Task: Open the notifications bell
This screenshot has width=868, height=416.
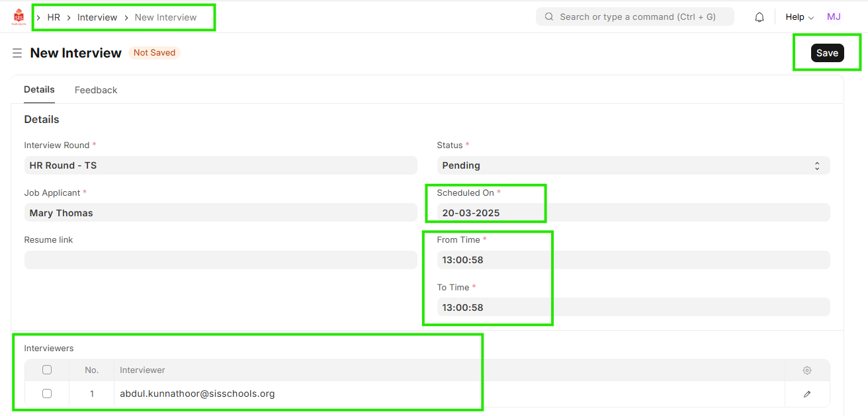Action: click(759, 17)
